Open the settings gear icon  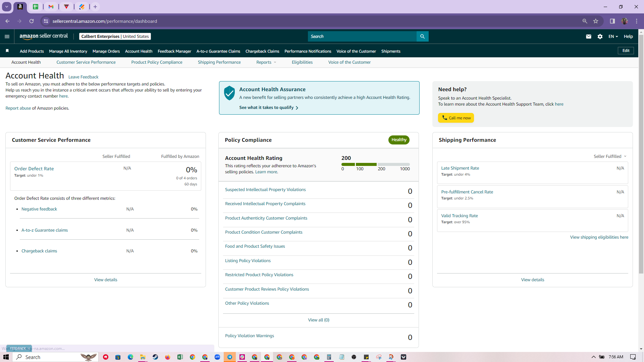point(600,37)
